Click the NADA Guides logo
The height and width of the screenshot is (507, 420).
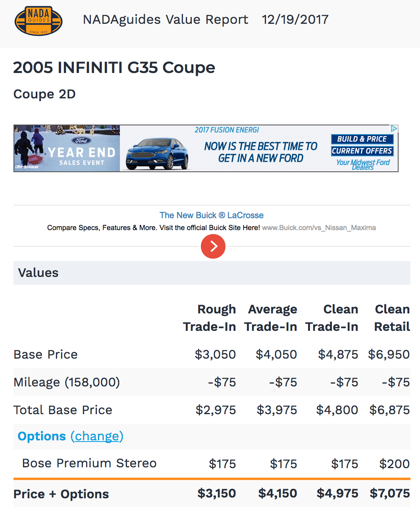pyautogui.click(x=39, y=21)
